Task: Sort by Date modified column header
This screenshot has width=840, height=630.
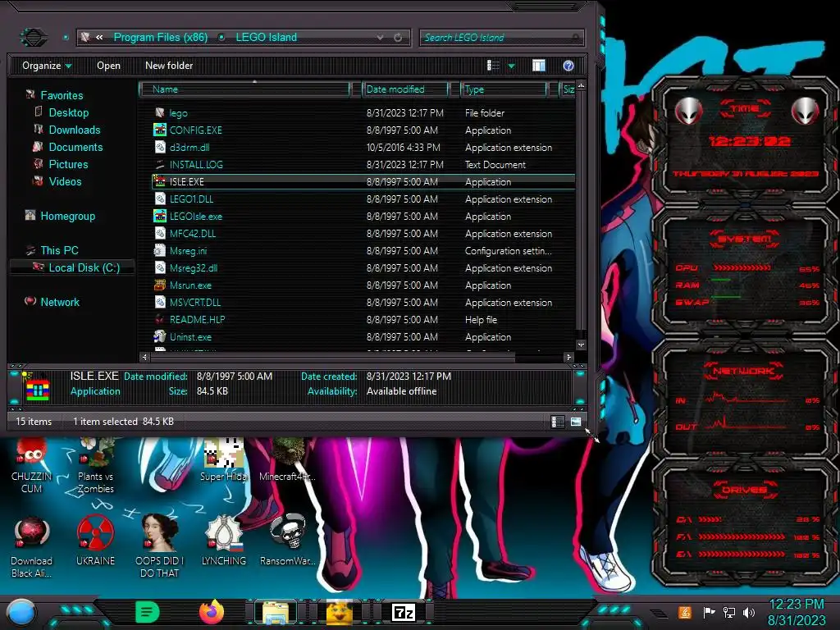Action: pyautogui.click(x=405, y=89)
